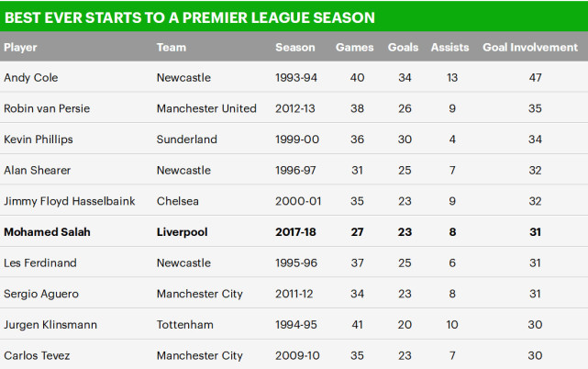Select Kevin Phillips row name
The image size is (588, 369).
click(39, 140)
